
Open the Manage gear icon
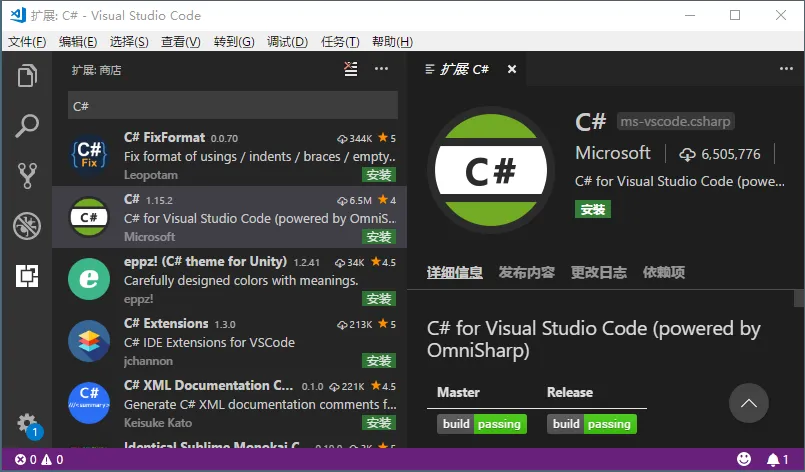28,424
